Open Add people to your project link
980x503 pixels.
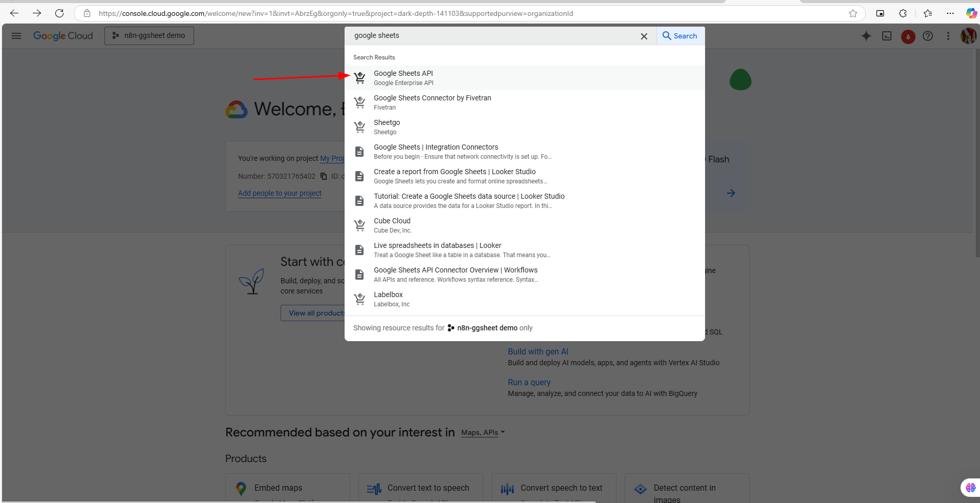280,193
